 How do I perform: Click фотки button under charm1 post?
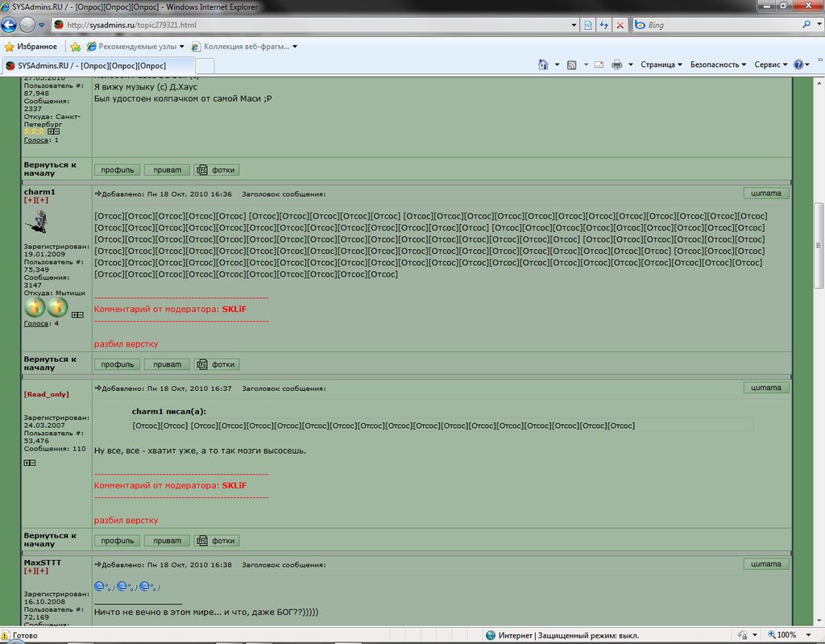click(x=217, y=364)
